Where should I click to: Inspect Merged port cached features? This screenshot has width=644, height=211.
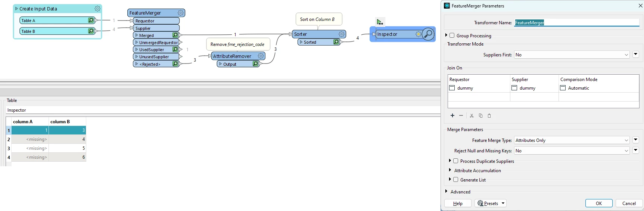click(175, 35)
